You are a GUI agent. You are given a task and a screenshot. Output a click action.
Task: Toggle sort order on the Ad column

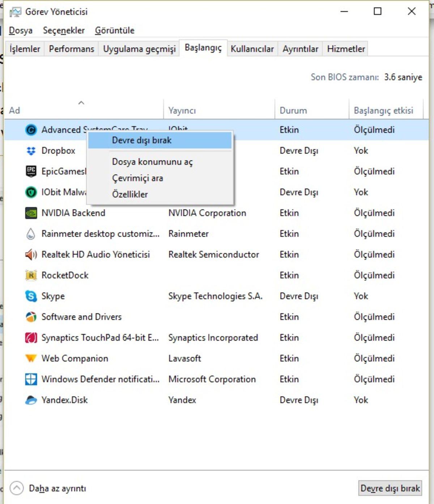click(81, 106)
